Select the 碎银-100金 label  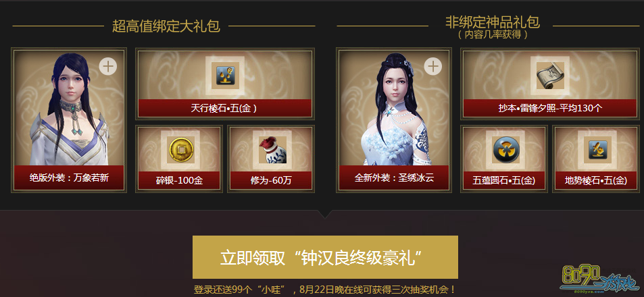point(179,180)
